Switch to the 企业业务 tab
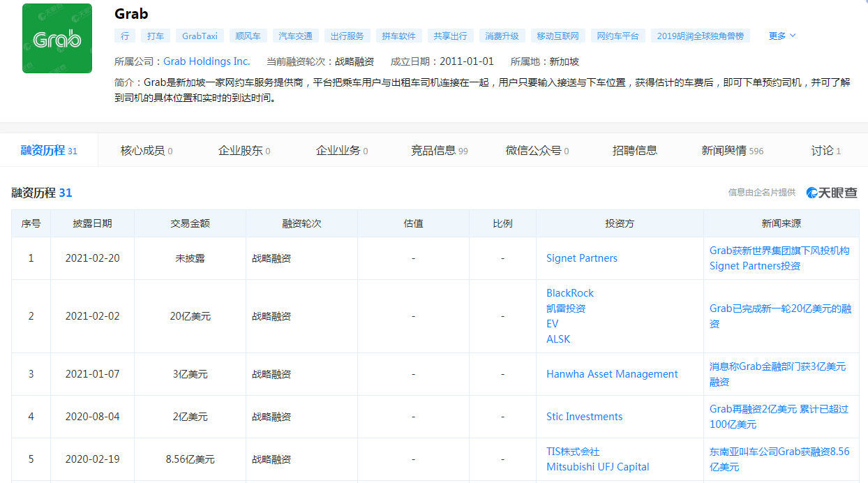The width and height of the screenshot is (868, 483). click(x=342, y=150)
